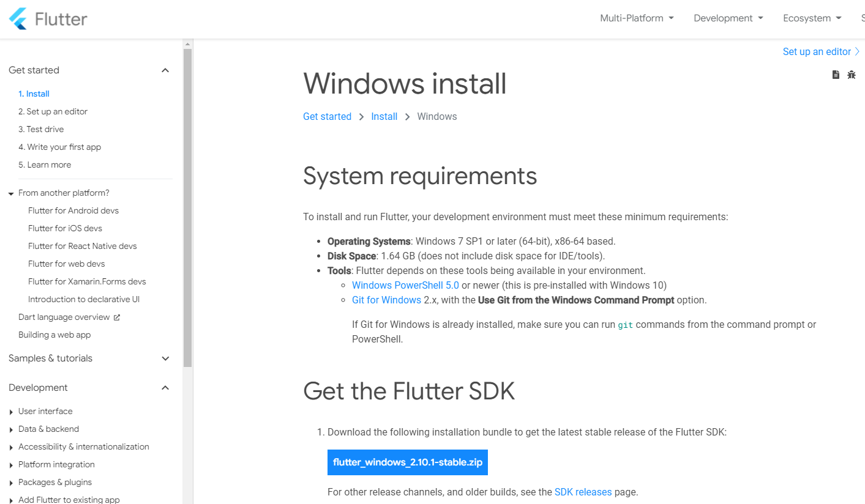Select 1. Install in sidebar
865x504 pixels.
[x=34, y=94]
